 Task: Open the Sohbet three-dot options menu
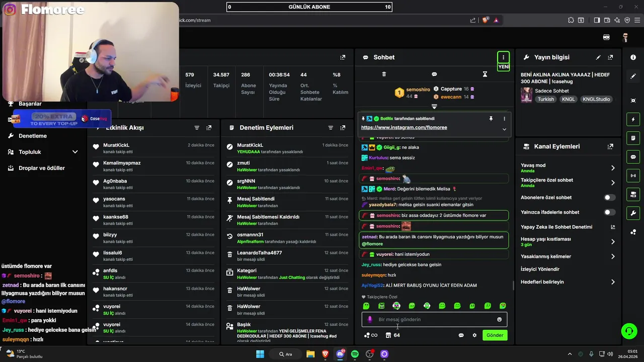coord(503,57)
